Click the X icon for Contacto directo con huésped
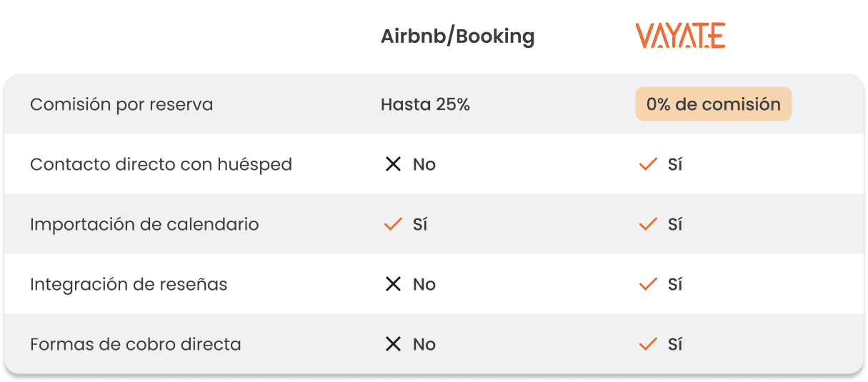 click(393, 164)
